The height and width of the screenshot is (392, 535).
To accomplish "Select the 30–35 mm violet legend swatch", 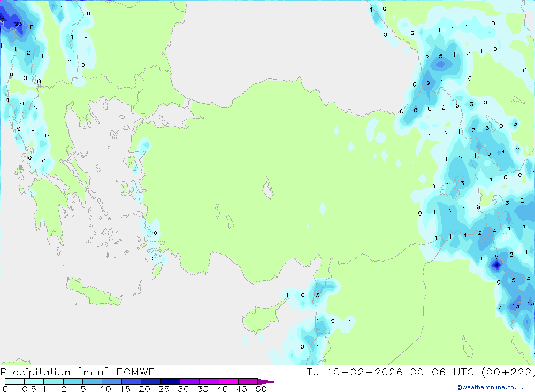I will (189, 381).
